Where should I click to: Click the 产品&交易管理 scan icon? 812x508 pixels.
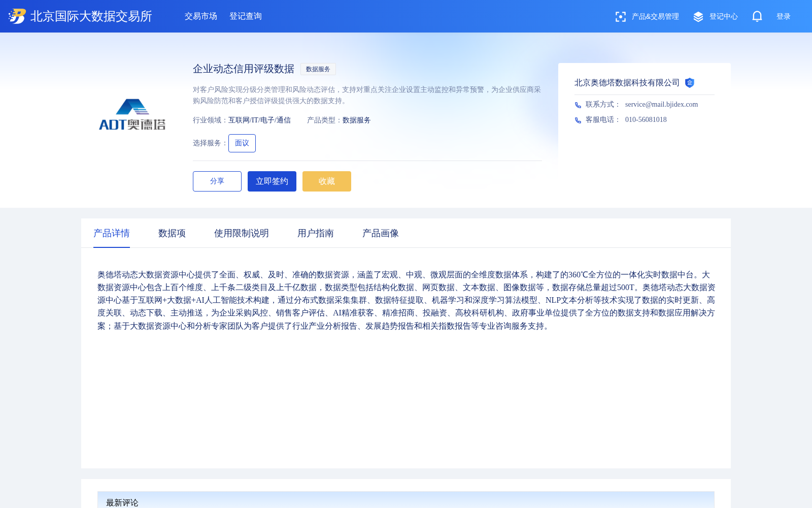(620, 17)
